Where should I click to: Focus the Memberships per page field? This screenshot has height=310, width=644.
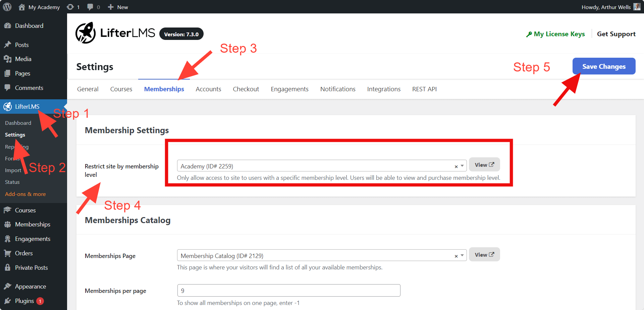click(x=289, y=291)
